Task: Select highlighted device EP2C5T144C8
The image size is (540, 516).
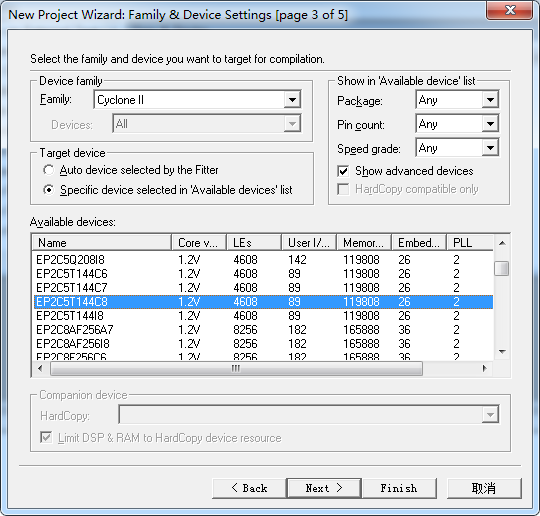Action: [x=263, y=302]
